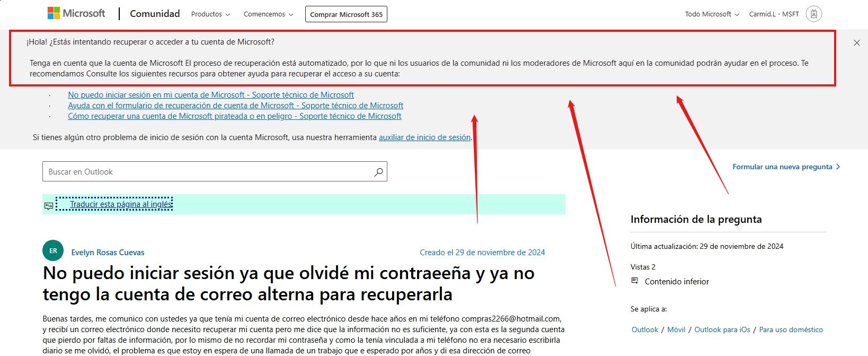
Task: Open the Outlook category link
Action: click(645, 329)
